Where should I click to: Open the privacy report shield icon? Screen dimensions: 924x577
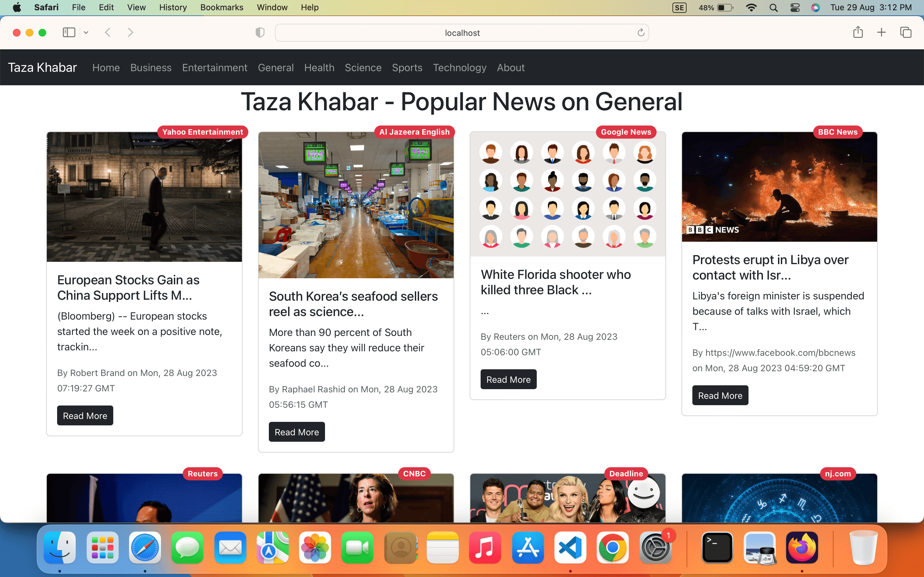[x=260, y=33]
